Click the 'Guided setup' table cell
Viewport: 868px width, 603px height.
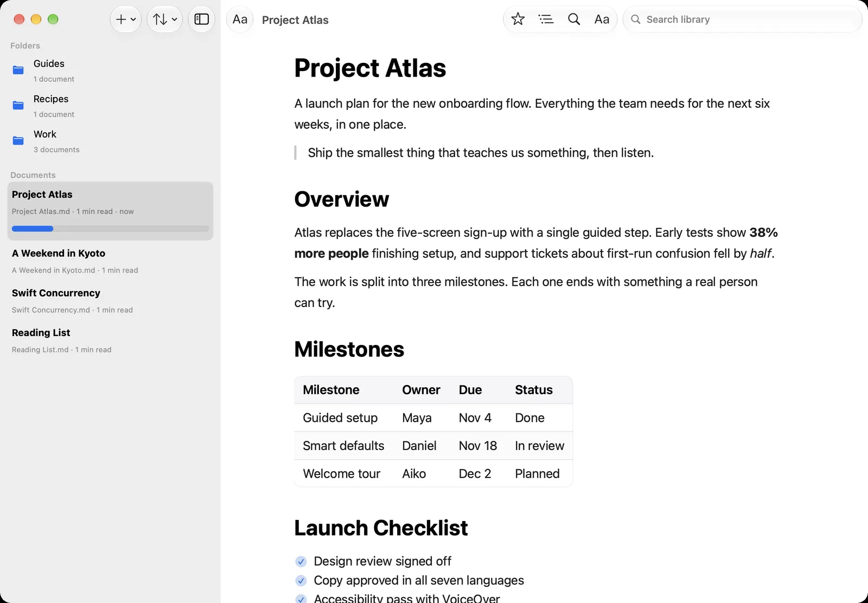[340, 418]
